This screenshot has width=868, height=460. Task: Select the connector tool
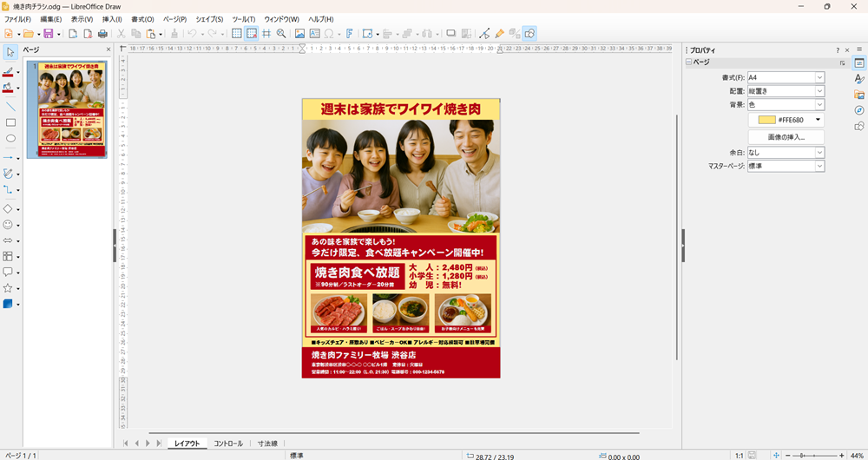8,190
